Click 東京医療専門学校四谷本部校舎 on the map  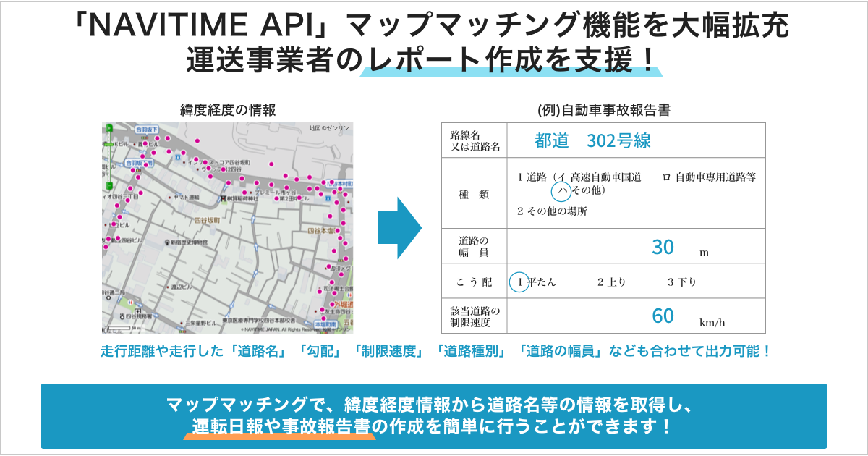(x=258, y=320)
